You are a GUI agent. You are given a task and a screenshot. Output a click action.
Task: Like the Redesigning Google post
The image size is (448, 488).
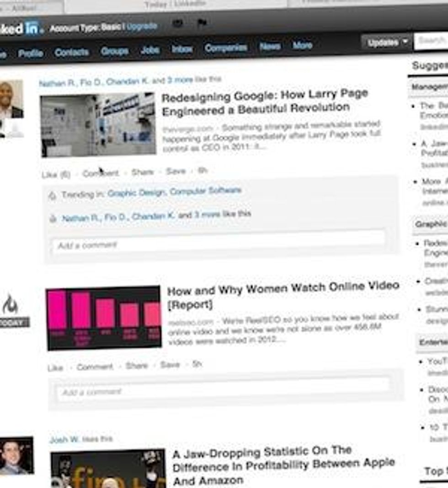56,175
